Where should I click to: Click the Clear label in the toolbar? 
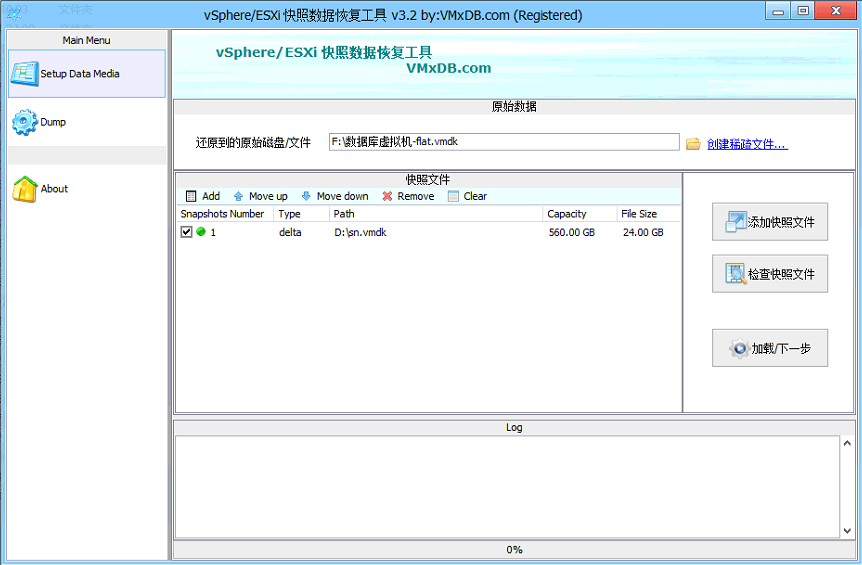point(475,196)
